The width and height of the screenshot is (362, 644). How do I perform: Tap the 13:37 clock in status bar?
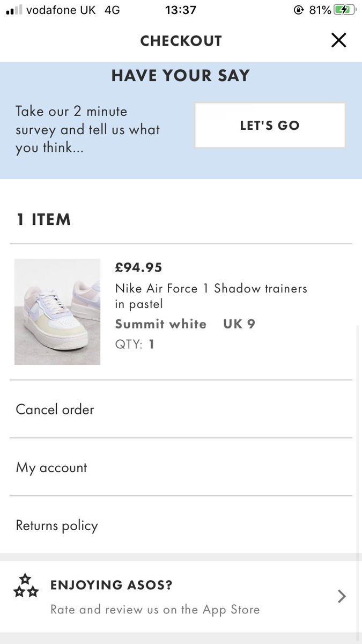(x=181, y=10)
